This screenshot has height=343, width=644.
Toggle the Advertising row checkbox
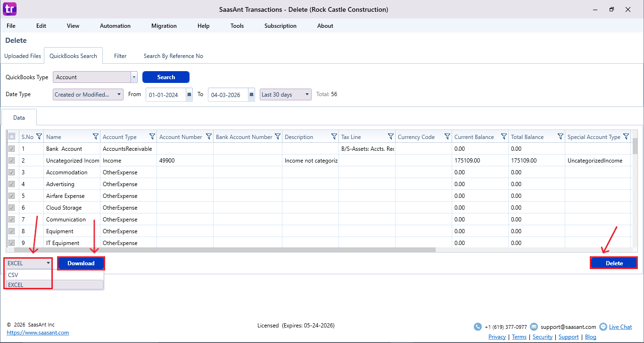(x=12, y=184)
